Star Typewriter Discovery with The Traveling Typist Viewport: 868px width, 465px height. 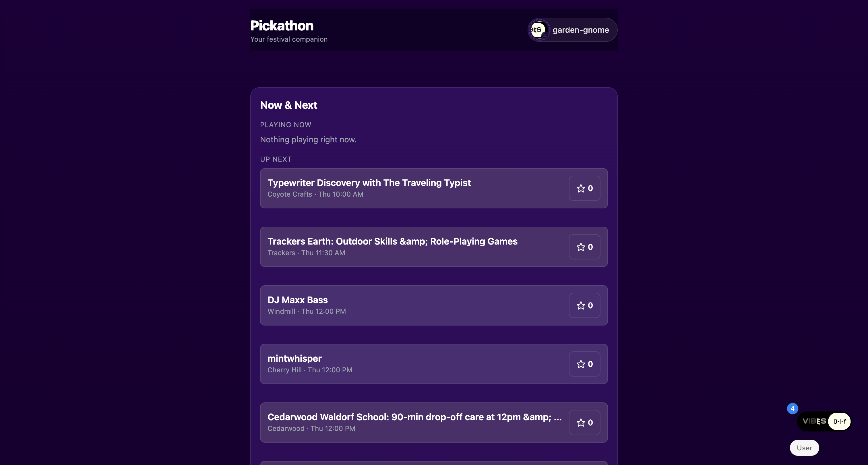[x=584, y=188]
